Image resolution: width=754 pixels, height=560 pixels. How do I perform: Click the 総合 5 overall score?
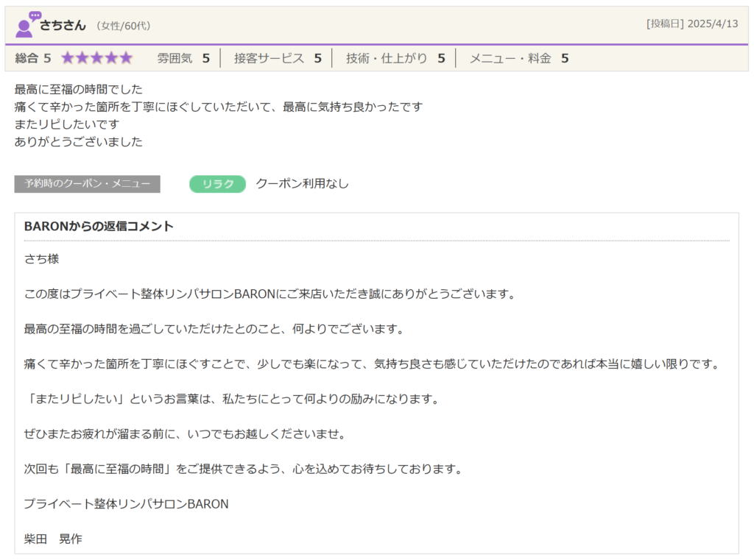(33, 58)
